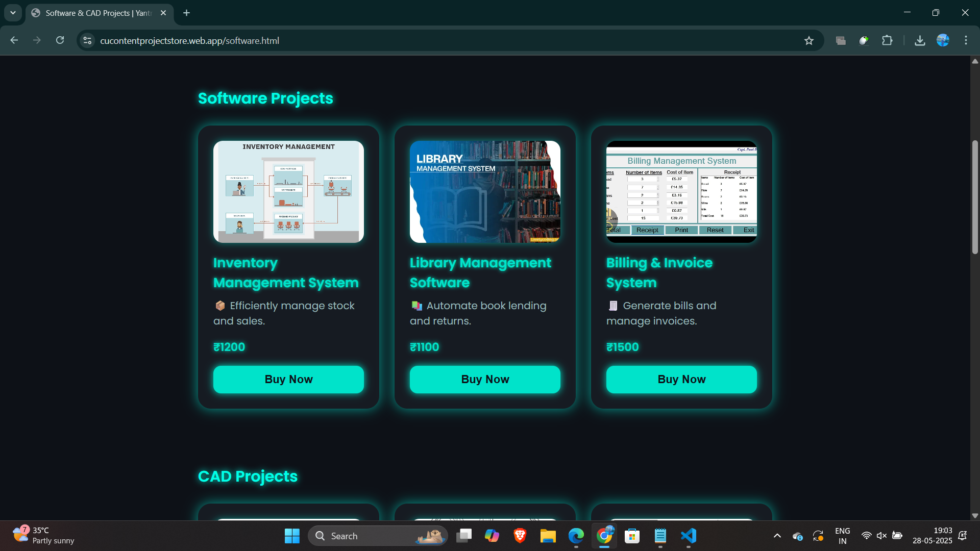Screen dimensions: 980x551
Task: Bookmark this page with star icon
Action: 808,41
